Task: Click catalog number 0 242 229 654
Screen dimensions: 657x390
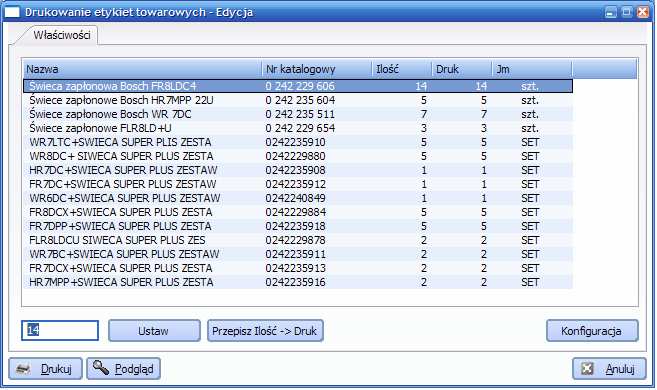Action: 300,128
